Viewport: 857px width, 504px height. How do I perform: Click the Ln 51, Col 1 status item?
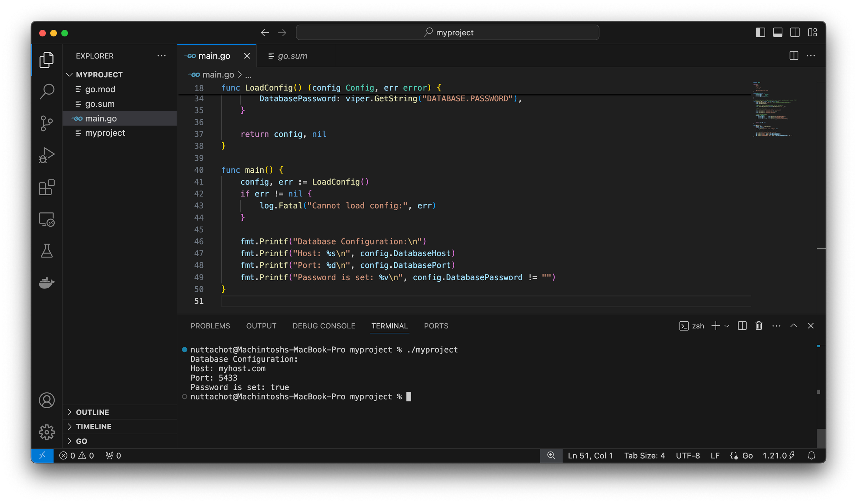click(590, 455)
